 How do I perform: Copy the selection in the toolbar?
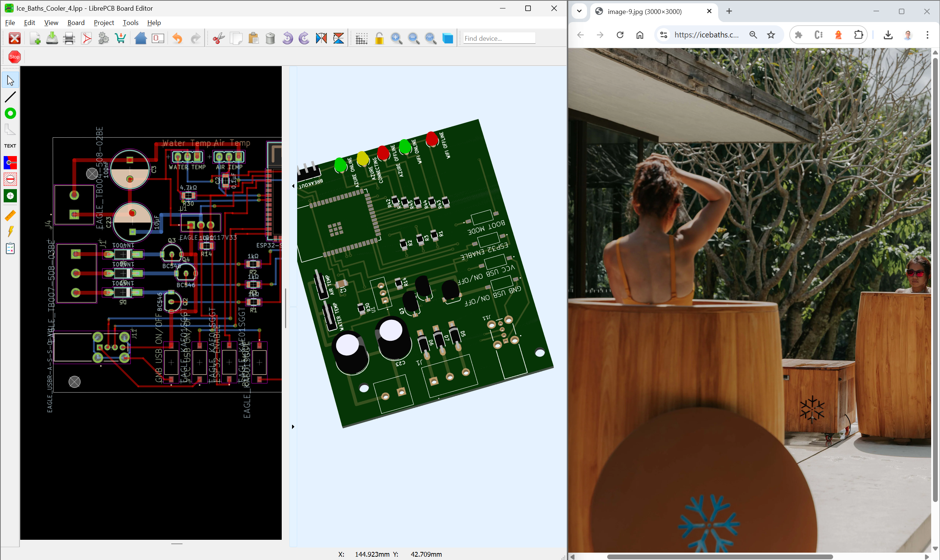[x=236, y=38]
